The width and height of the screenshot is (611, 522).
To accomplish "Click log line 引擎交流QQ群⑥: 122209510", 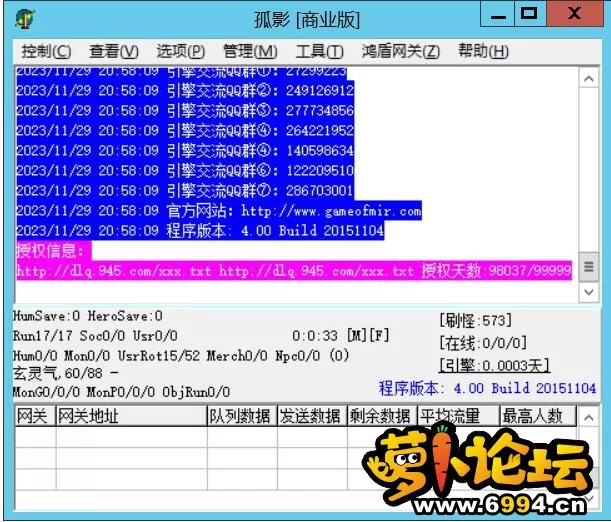I will [x=185, y=171].
